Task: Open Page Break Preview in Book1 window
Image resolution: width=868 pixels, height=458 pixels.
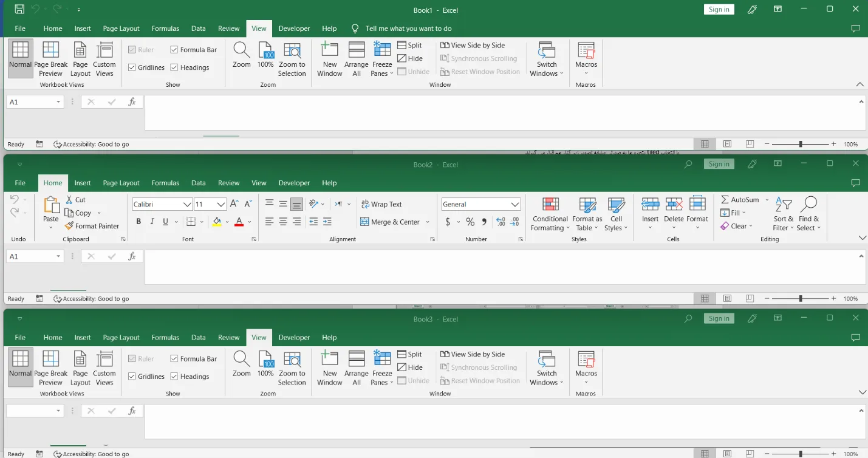Action: pyautogui.click(x=51, y=60)
